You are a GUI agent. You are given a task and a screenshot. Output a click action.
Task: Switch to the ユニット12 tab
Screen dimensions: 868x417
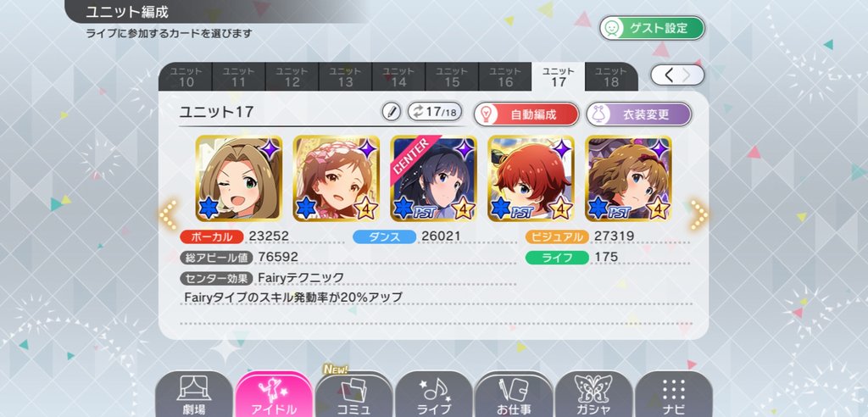292,77
